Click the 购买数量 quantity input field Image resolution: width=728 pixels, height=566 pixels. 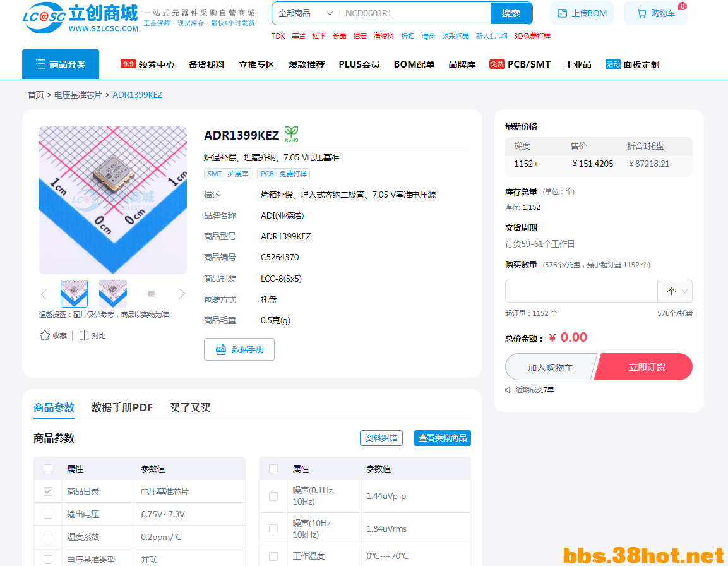pyautogui.click(x=582, y=291)
